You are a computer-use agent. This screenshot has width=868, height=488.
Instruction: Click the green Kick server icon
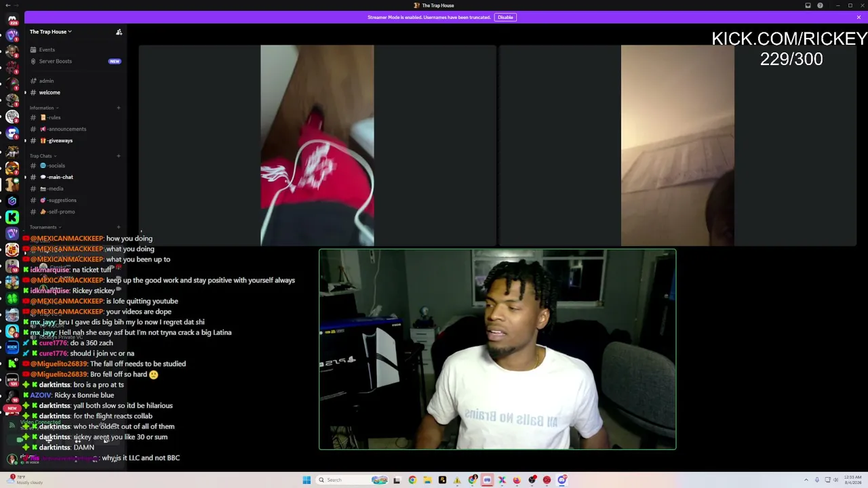click(x=12, y=217)
